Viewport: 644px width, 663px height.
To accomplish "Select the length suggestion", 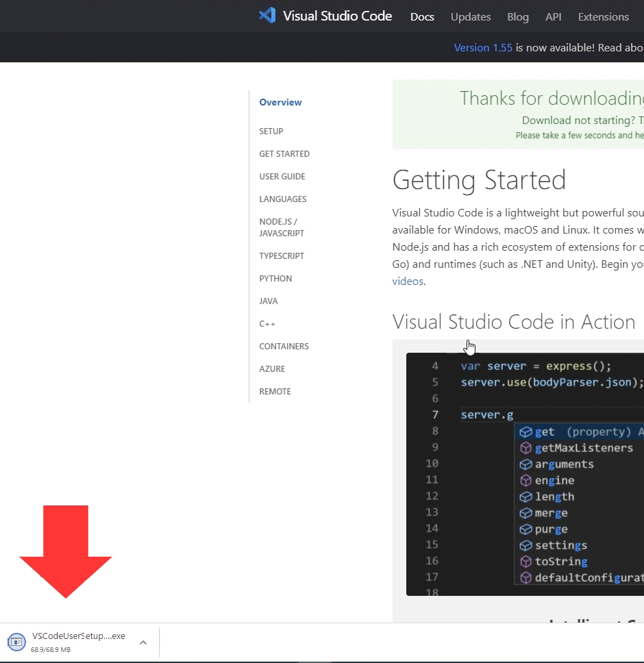I will click(x=580, y=497).
